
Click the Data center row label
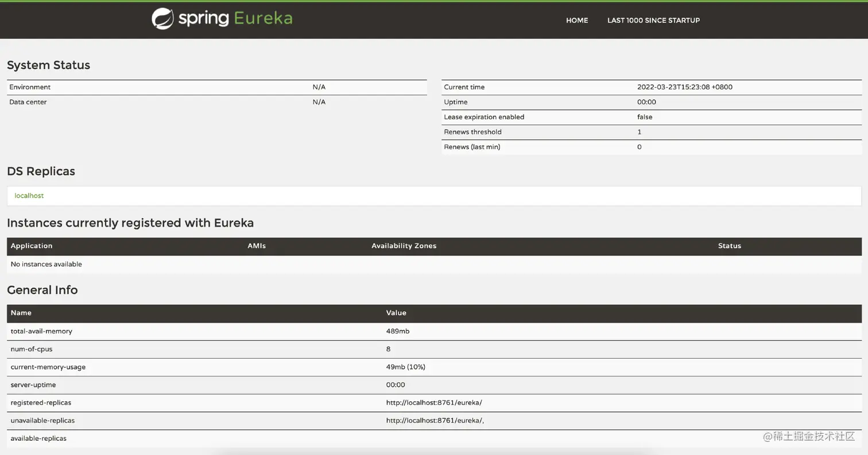tap(28, 102)
